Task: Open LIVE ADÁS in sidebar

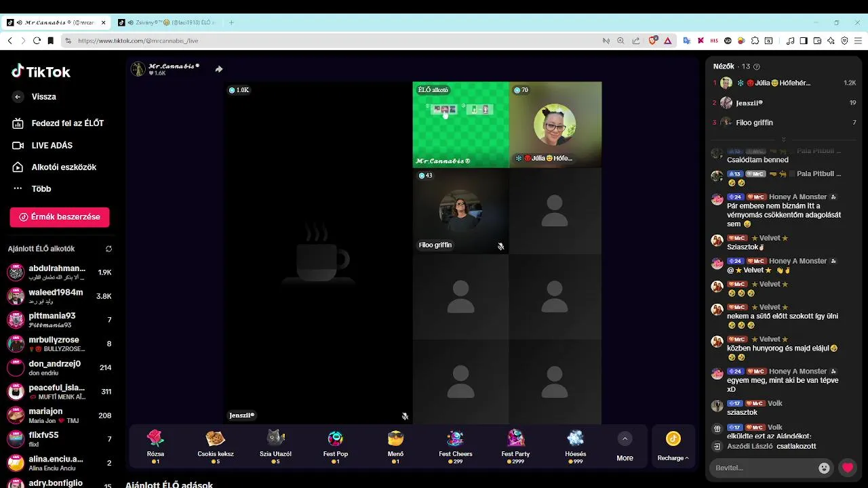Action: pos(43,145)
